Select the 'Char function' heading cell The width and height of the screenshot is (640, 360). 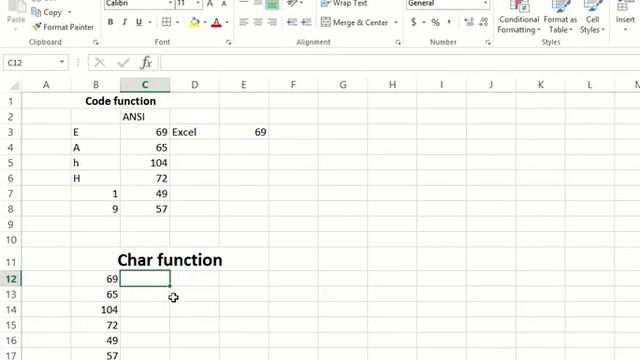pyautogui.click(x=170, y=260)
